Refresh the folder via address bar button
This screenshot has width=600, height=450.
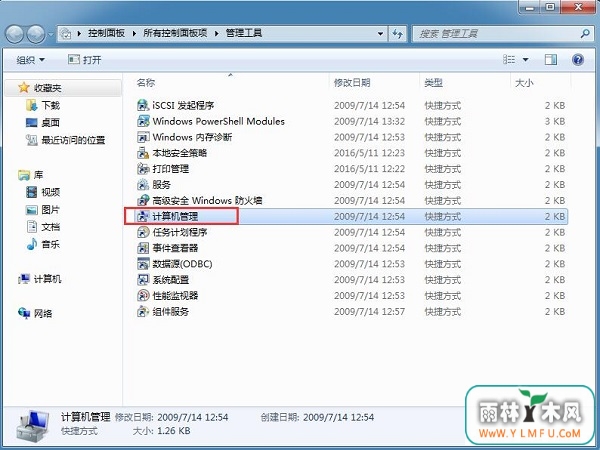(398, 34)
